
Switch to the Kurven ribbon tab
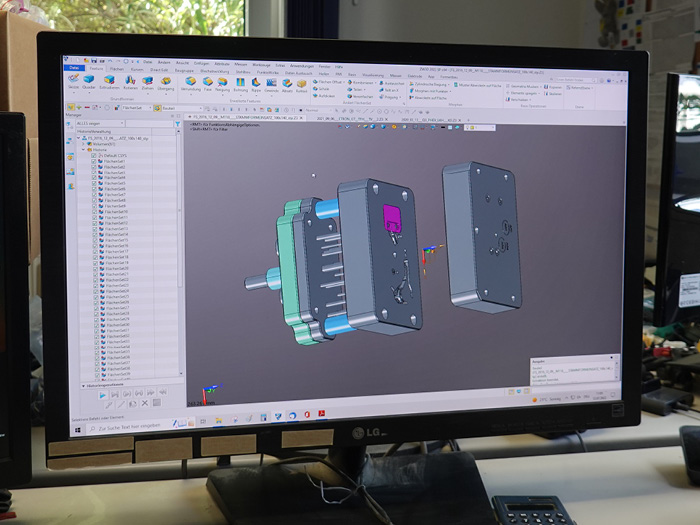[137, 70]
